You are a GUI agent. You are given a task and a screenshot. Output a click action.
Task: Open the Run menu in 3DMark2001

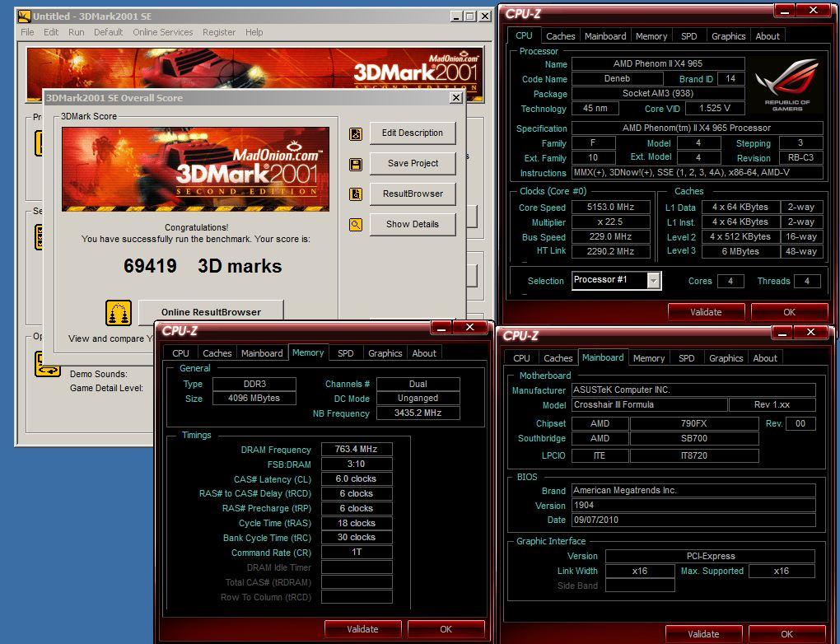click(76, 32)
